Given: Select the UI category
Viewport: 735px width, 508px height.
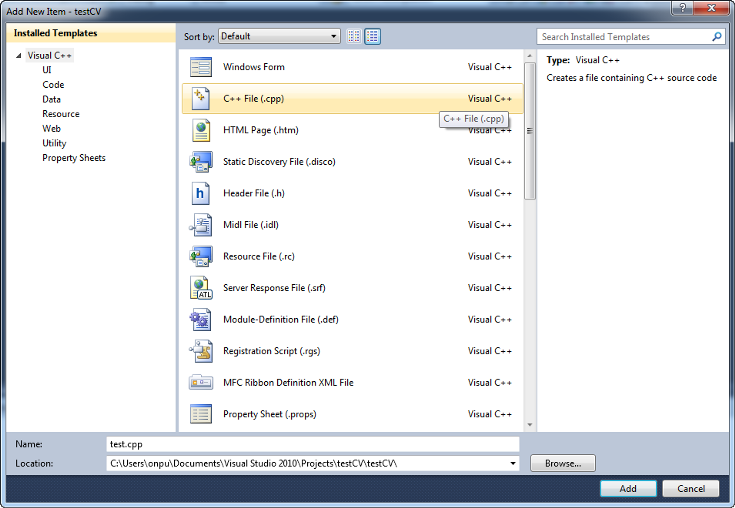Looking at the screenshot, I should (47, 70).
